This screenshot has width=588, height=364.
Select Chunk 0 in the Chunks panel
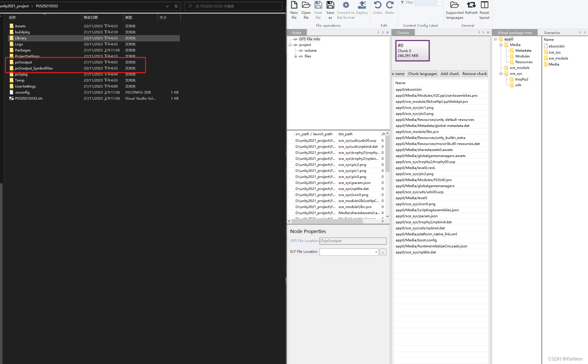pos(412,50)
